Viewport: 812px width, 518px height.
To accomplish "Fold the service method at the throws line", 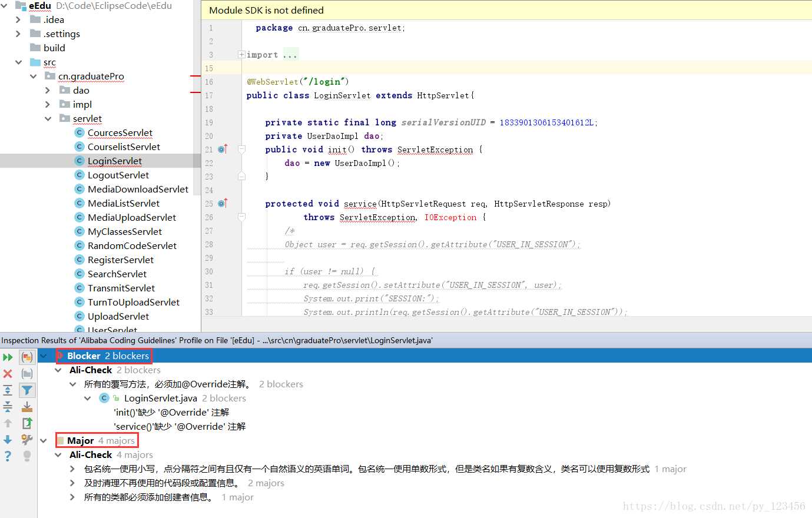I will (241, 217).
